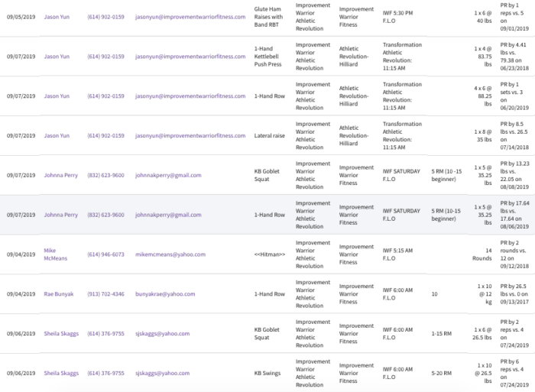Screen dimensions: 535x392
Task: Click Sheila Skaggs' phone in the KB Swings row
Action: (x=105, y=373)
